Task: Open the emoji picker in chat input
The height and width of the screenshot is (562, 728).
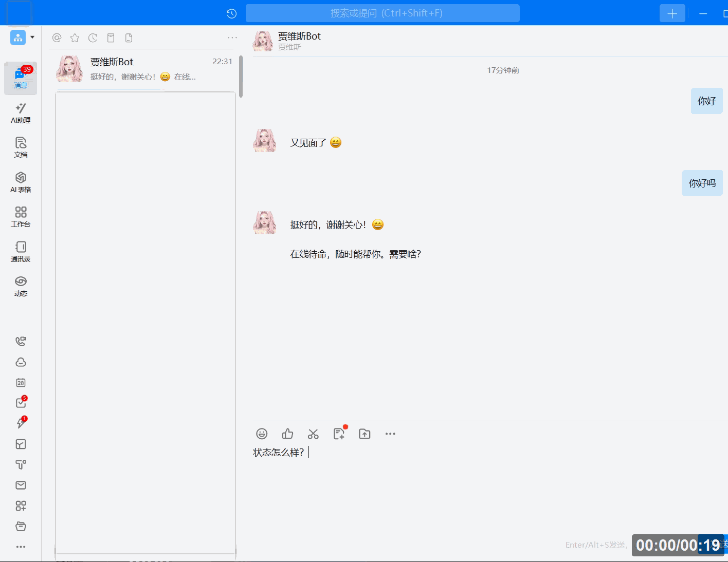Action: click(x=261, y=434)
